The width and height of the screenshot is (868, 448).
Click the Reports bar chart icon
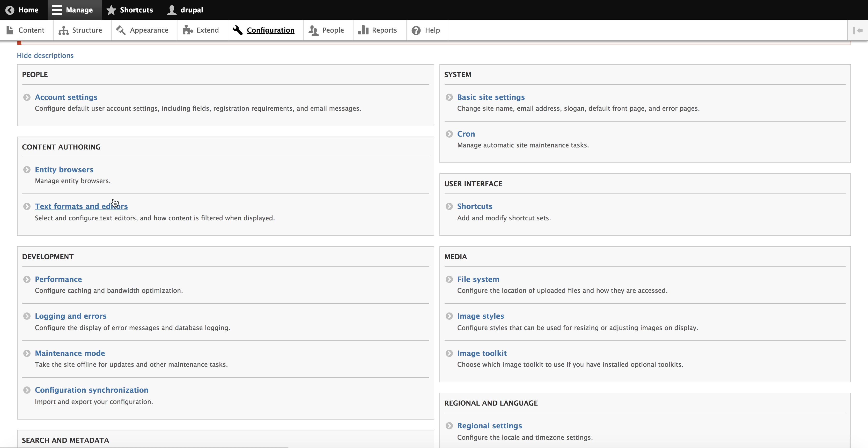pyautogui.click(x=363, y=30)
